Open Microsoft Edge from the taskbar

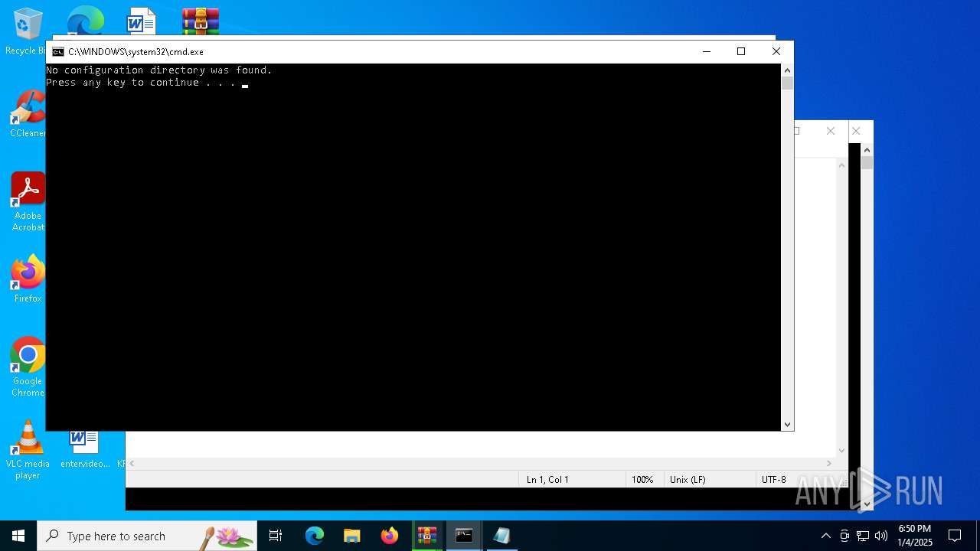tap(315, 536)
